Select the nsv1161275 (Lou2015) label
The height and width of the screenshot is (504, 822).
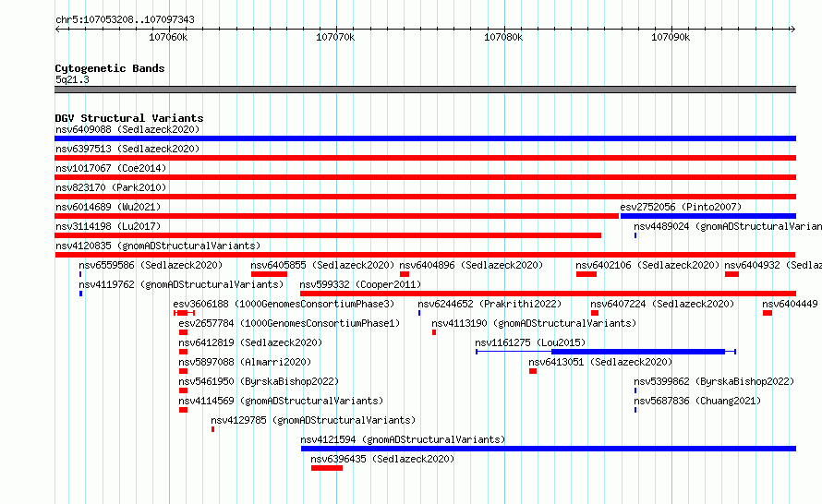(x=530, y=342)
